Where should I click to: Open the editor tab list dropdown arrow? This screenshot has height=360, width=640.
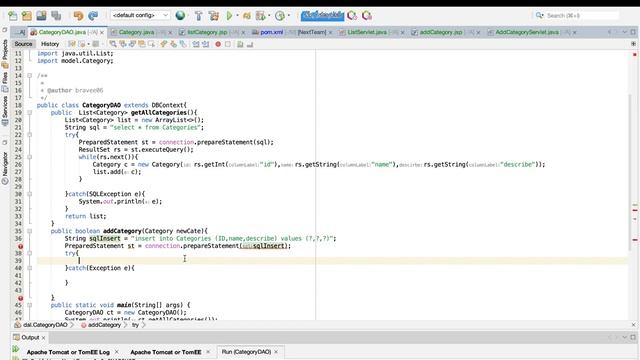(624, 32)
